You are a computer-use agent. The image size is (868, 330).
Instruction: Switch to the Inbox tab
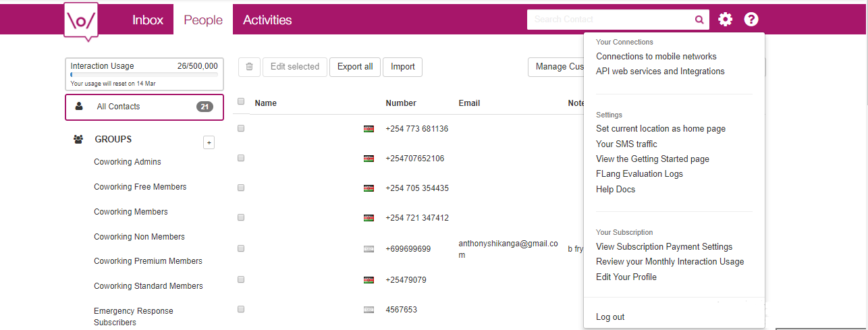148,20
